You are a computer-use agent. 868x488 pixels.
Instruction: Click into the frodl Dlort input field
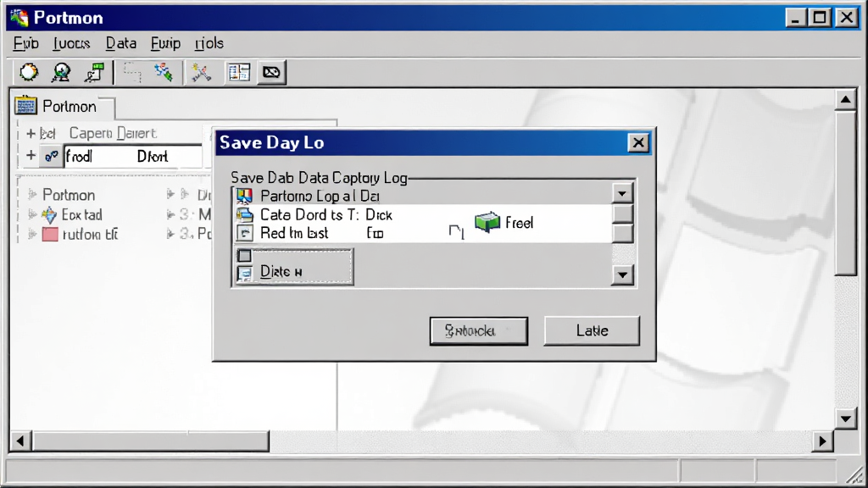(133, 157)
